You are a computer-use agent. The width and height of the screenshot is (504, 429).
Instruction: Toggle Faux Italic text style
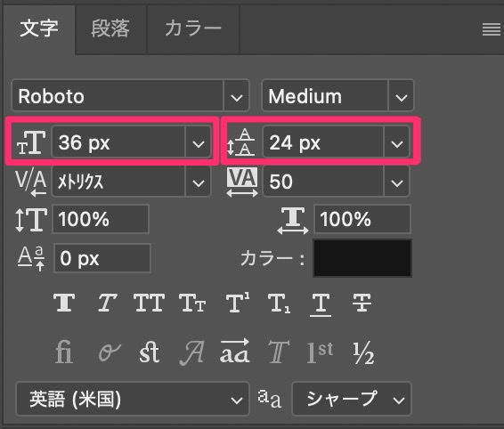108,303
